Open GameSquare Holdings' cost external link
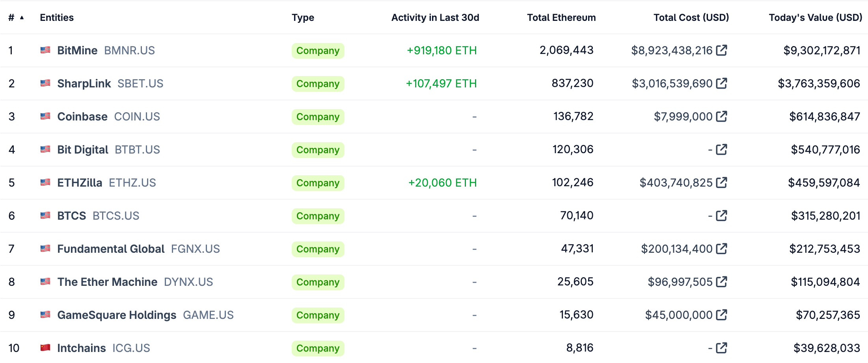The height and width of the screenshot is (363, 868). [x=722, y=315]
